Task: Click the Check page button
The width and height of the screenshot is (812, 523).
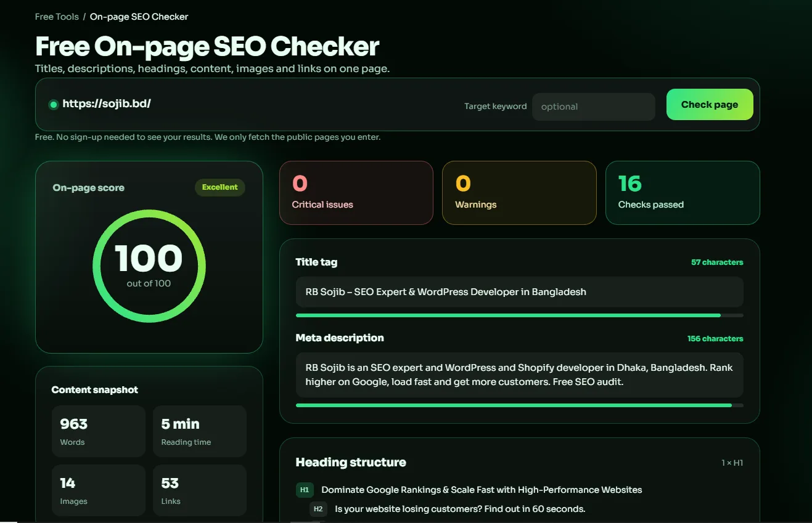Action: [x=710, y=105]
